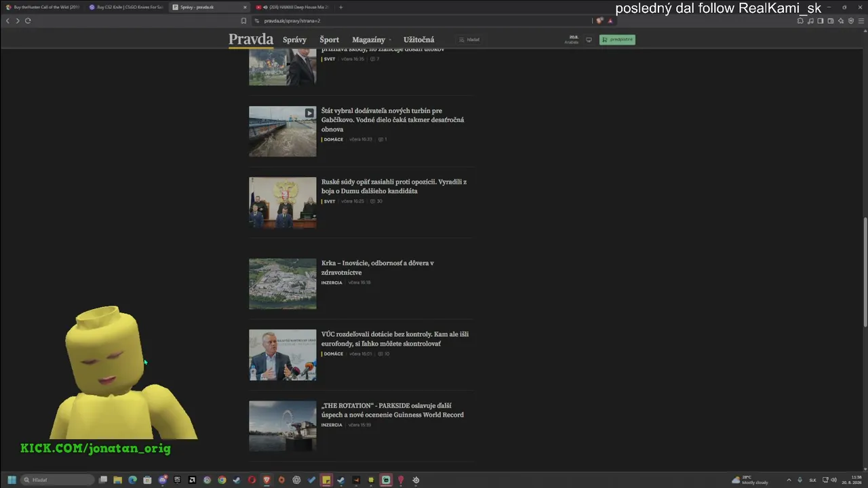Open the Brave main hamburger menu
The image size is (868, 488).
[x=861, y=21]
